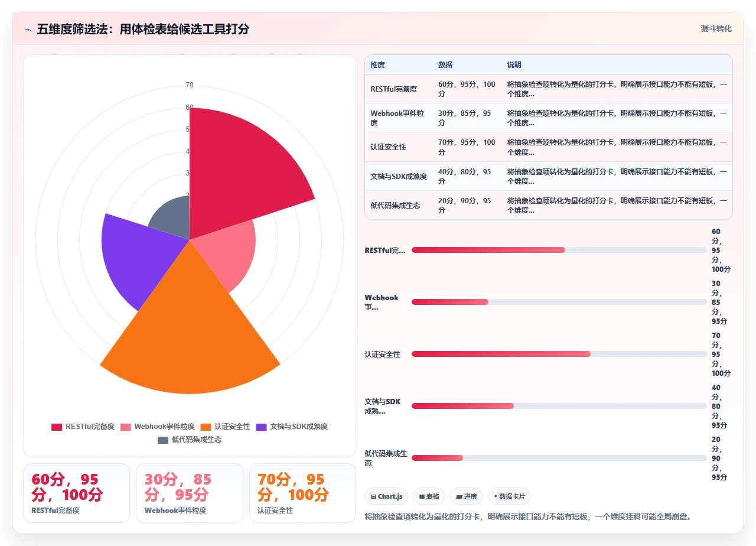Screen dimensions: 756x546
Task: Toggle the 低代码集成生态 legend swatch
Action: coord(163,440)
